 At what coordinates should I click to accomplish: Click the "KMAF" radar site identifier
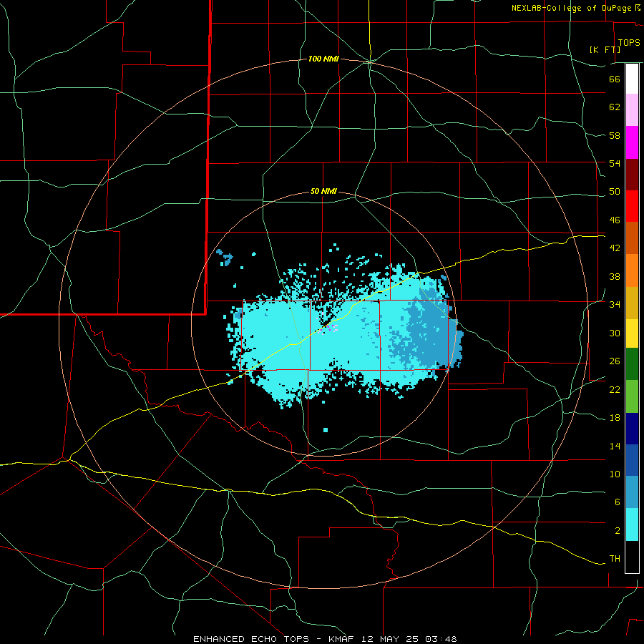341,639
